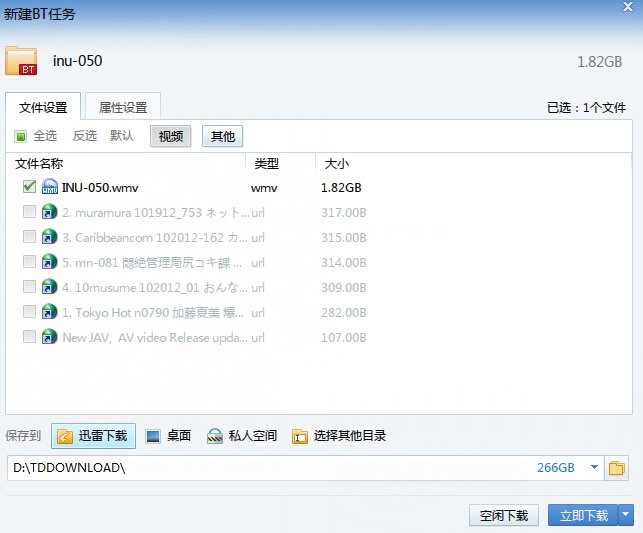The height and width of the screenshot is (533, 643).
Task: Switch to the 文件设置 tab
Action: point(43,107)
